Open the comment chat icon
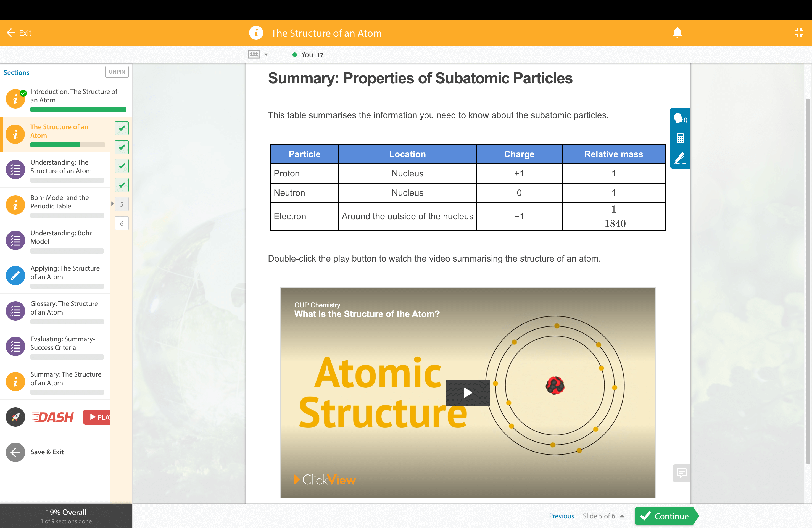 click(x=681, y=473)
